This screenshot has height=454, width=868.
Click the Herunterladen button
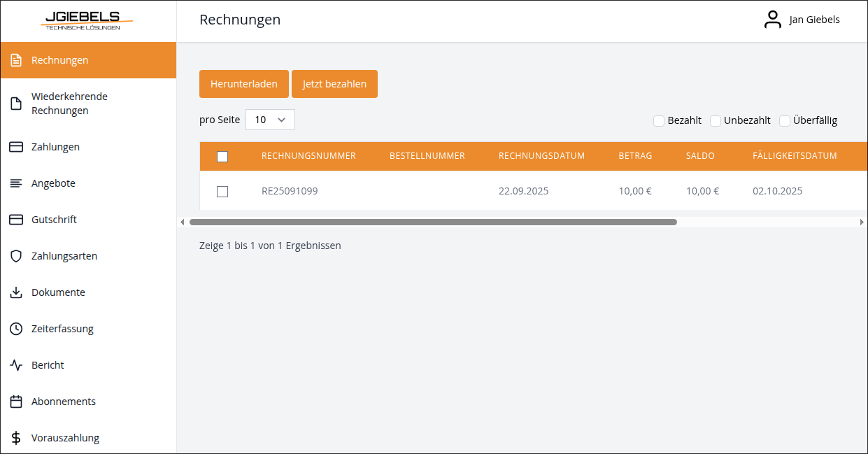243,83
